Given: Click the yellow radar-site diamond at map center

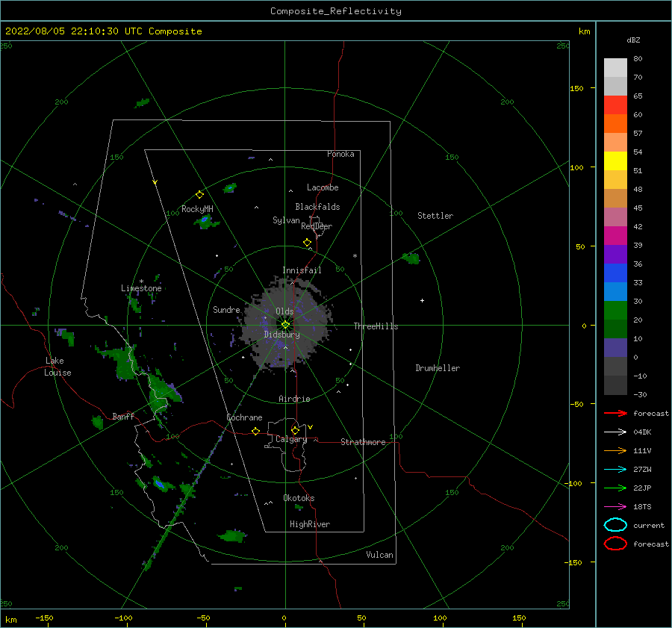Looking at the screenshot, I should pyautogui.click(x=285, y=325).
